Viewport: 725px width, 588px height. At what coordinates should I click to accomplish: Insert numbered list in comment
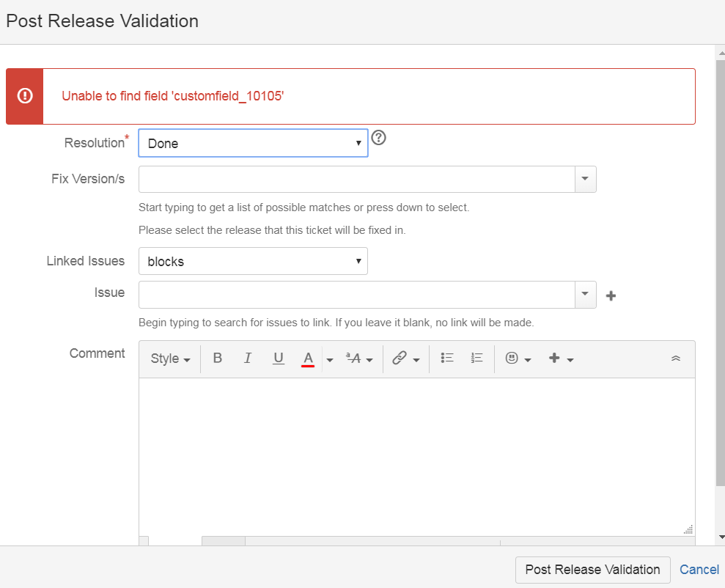click(476, 359)
